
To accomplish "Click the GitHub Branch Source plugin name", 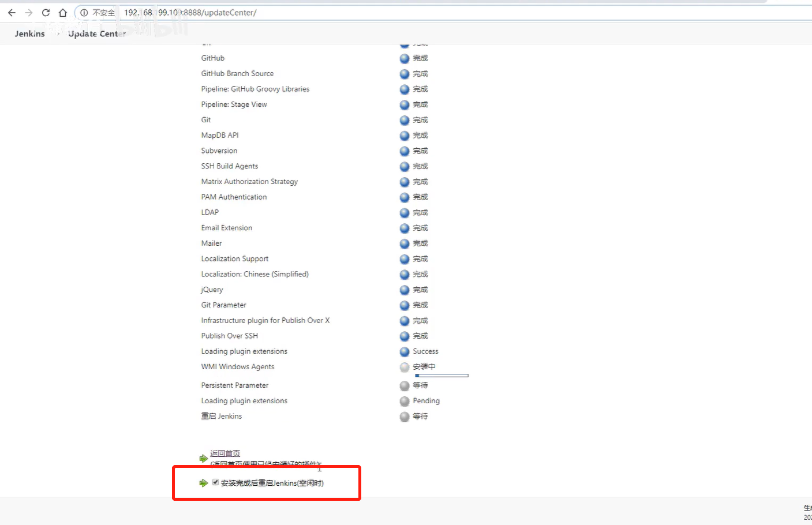I will (237, 74).
